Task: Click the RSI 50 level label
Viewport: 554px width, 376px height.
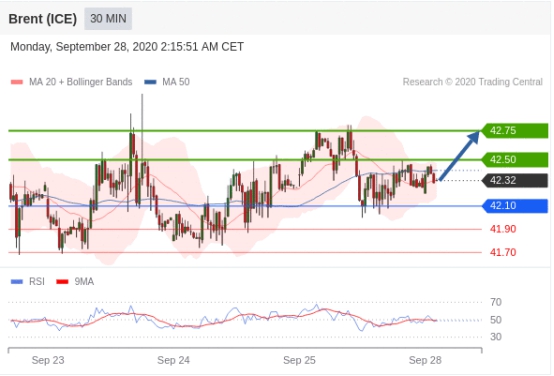Action: [496, 320]
